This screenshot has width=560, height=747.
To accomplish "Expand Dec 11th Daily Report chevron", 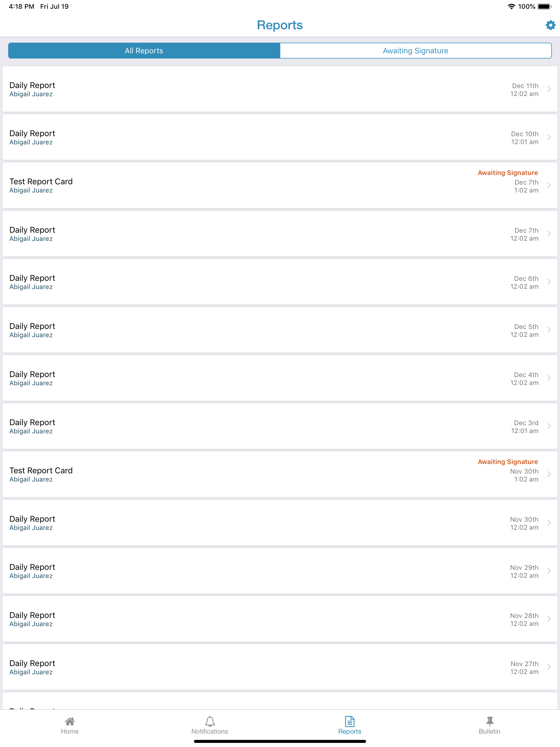I will click(549, 89).
